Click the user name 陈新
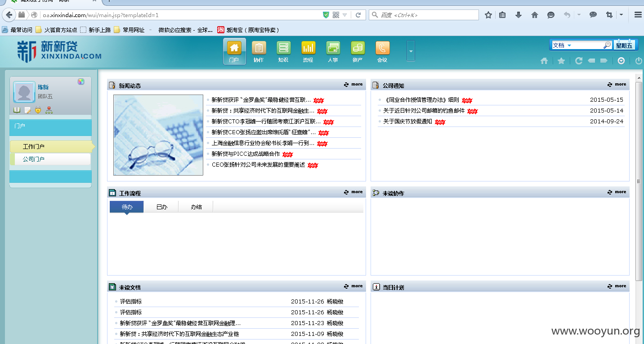 click(x=43, y=87)
